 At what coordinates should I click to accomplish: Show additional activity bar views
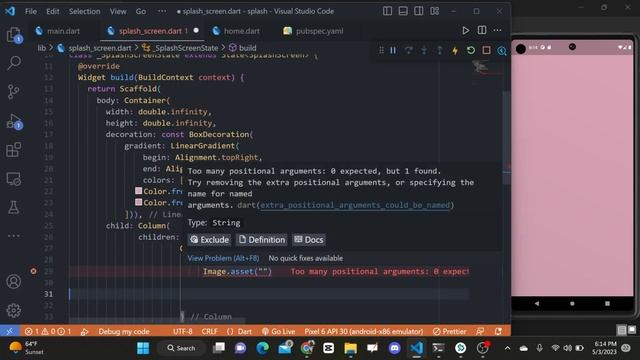click(x=13, y=236)
